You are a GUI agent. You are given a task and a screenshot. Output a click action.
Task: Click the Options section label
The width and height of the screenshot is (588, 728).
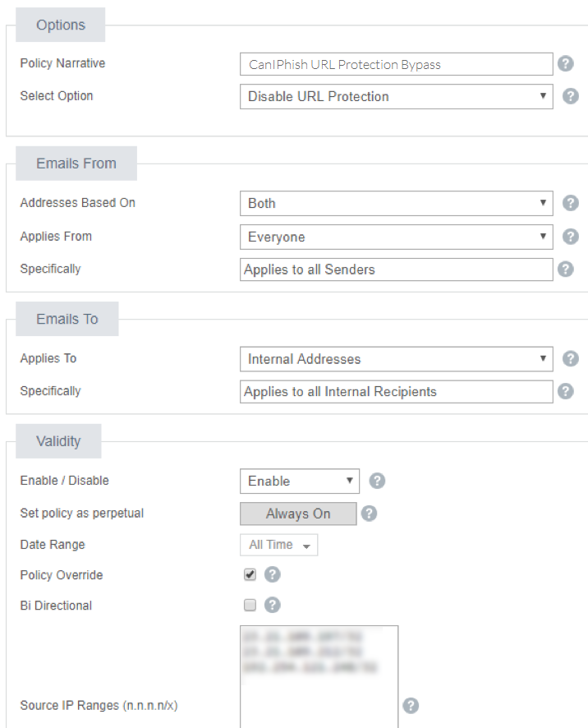[59, 25]
